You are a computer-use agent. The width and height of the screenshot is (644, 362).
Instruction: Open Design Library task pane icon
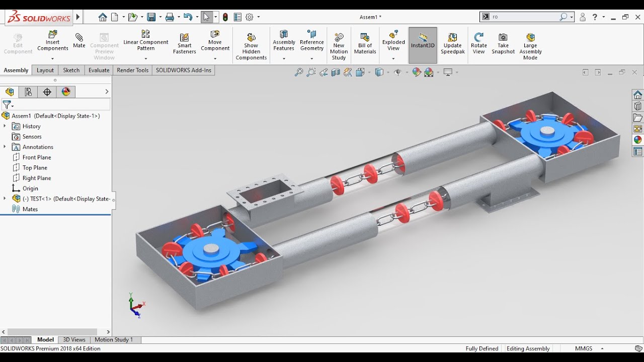[x=638, y=106]
